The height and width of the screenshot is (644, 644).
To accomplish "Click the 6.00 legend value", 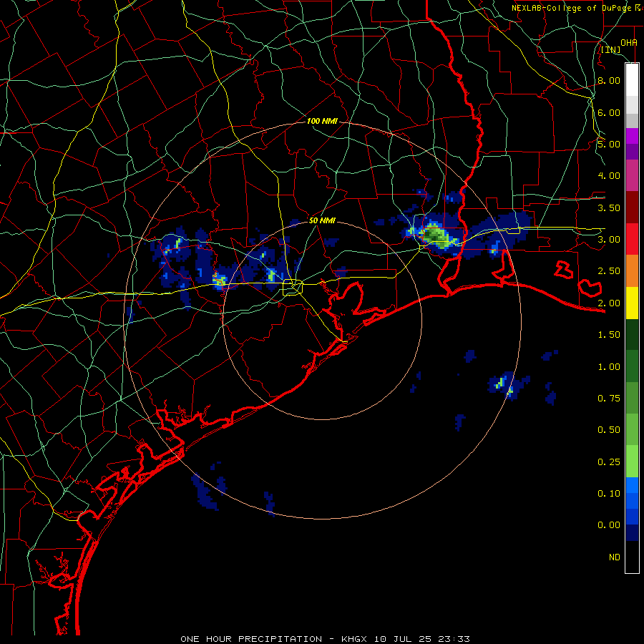I will click(609, 112).
